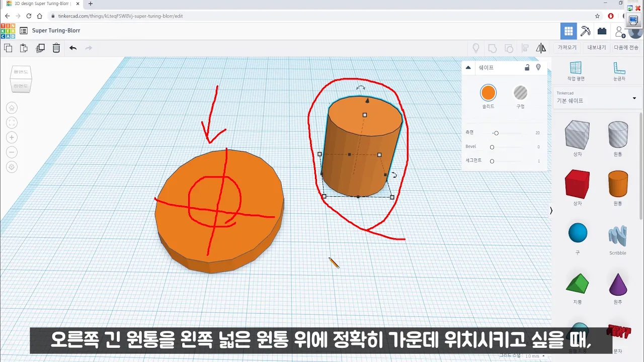Click the shapes panel scrollbar

point(641,166)
